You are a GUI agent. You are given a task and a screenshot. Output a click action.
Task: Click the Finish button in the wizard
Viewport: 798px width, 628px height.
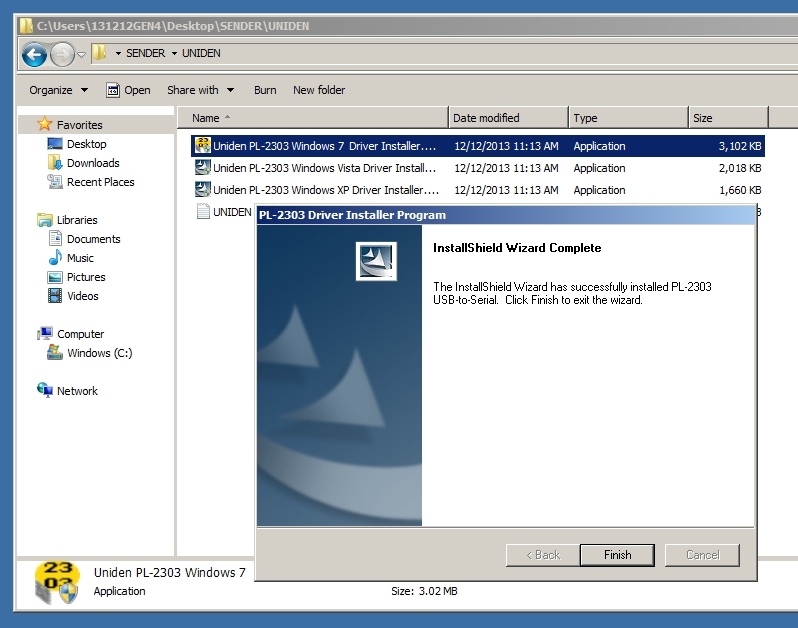click(x=617, y=555)
